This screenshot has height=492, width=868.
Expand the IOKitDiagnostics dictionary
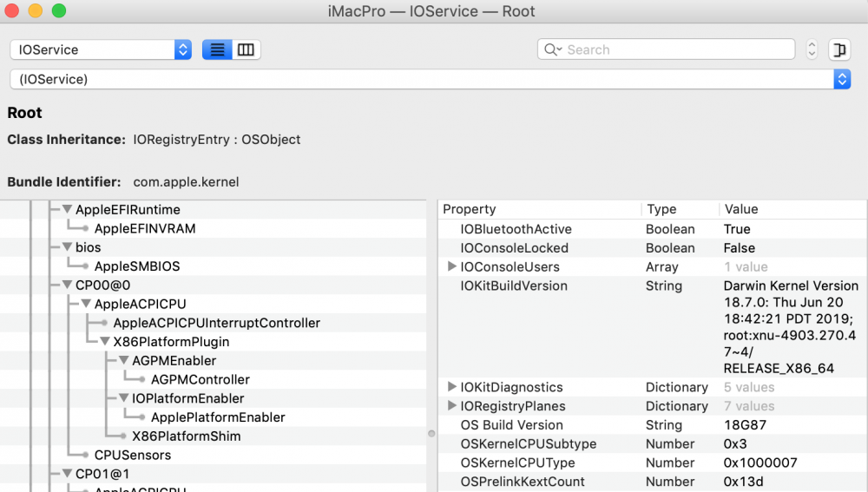(451, 386)
